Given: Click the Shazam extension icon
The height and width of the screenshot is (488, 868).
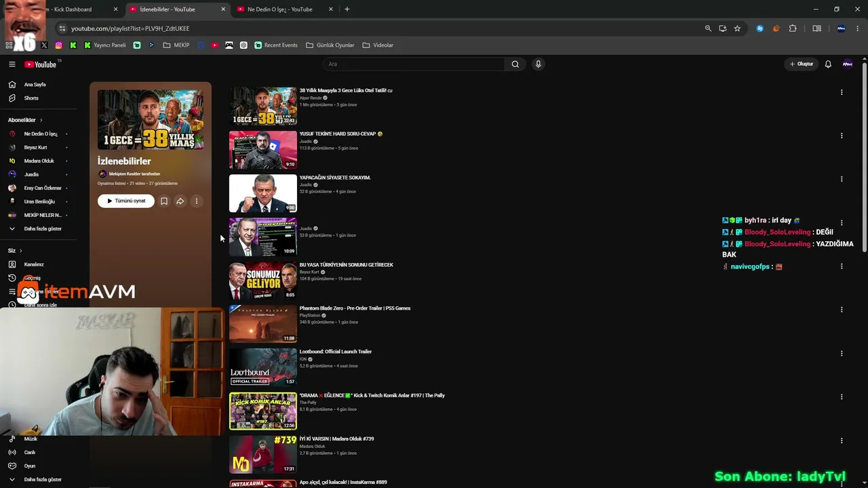Looking at the screenshot, I should click(x=759, y=28).
